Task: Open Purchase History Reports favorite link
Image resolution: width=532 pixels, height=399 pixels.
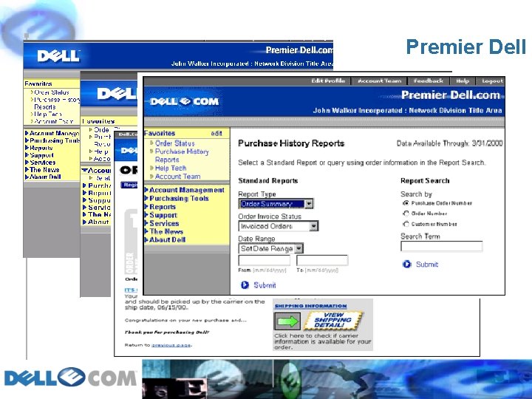Action: tap(182, 156)
